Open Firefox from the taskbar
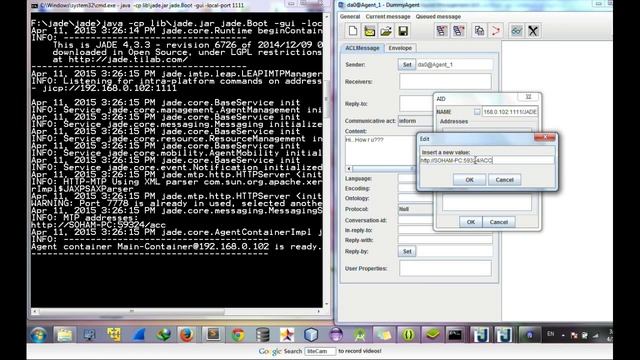640x360 pixels. coord(187,335)
